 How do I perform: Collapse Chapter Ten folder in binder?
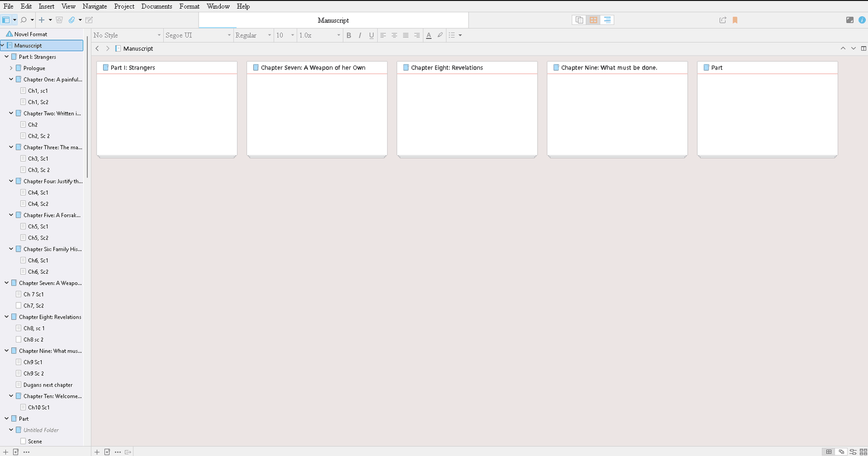coord(11,396)
